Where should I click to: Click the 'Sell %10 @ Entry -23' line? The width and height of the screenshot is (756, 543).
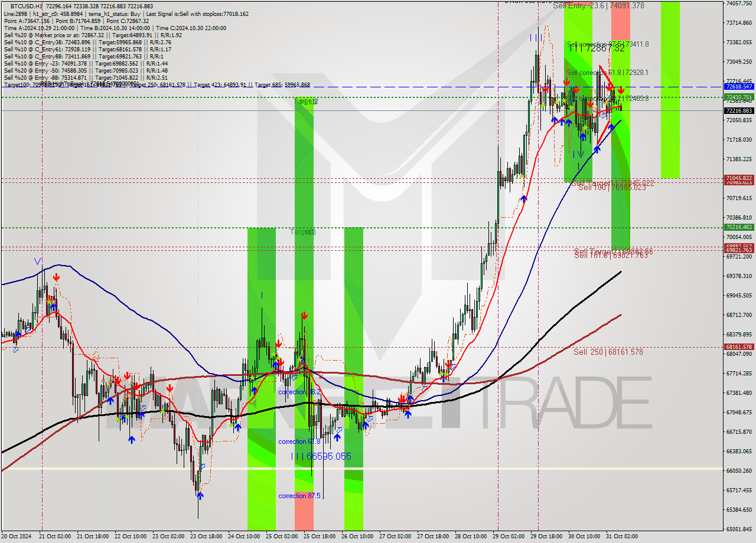click(86, 63)
